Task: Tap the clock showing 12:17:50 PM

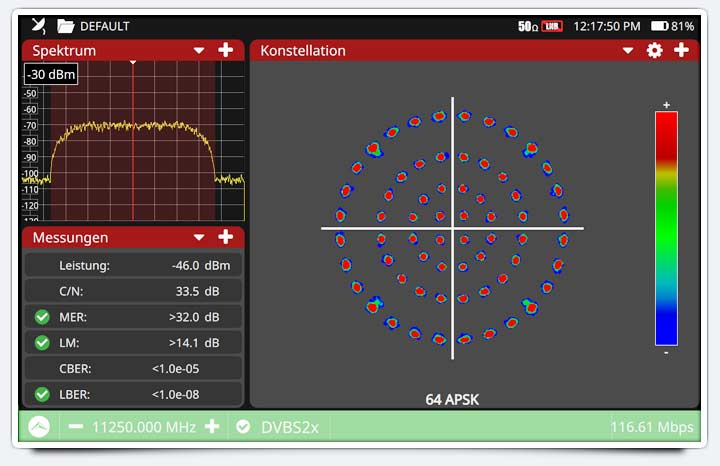Action: point(607,27)
